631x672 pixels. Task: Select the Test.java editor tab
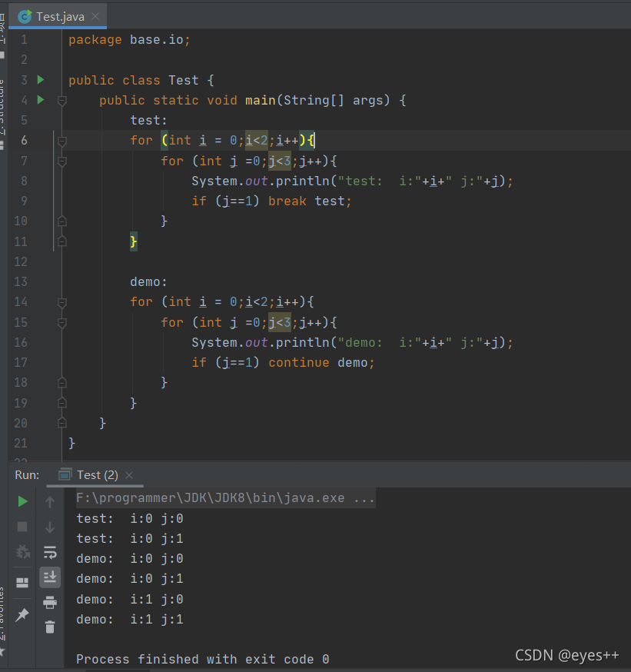coord(58,17)
